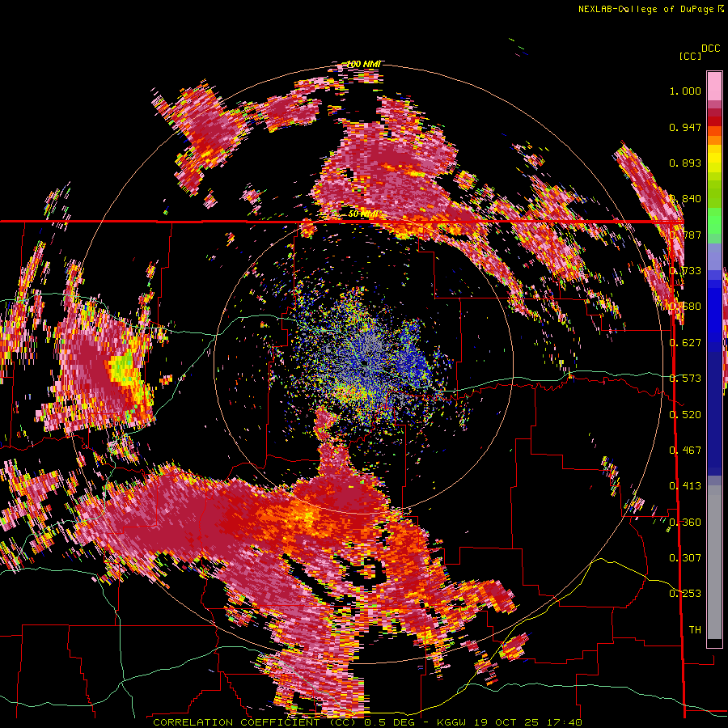Screen dimensions: 728x728
Task: Click the 0.627 color scale value
Action: tap(685, 343)
